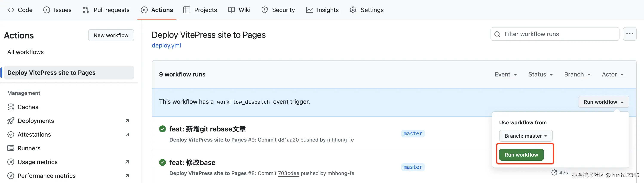Expand the Status filter dropdown

(x=540, y=74)
